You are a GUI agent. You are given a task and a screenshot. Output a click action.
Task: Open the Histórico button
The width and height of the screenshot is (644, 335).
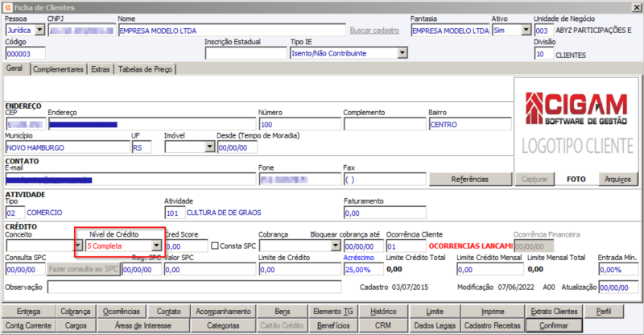pos(384,312)
